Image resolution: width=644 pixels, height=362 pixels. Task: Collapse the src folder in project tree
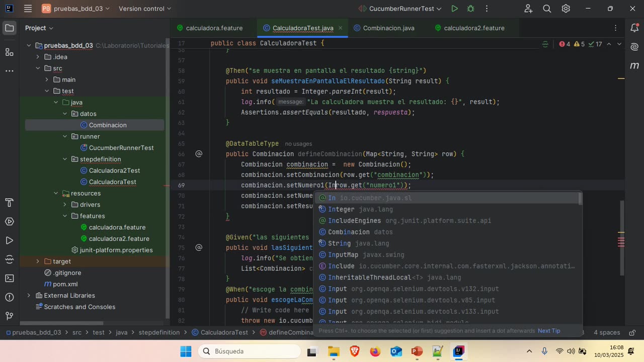click(x=38, y=68)
